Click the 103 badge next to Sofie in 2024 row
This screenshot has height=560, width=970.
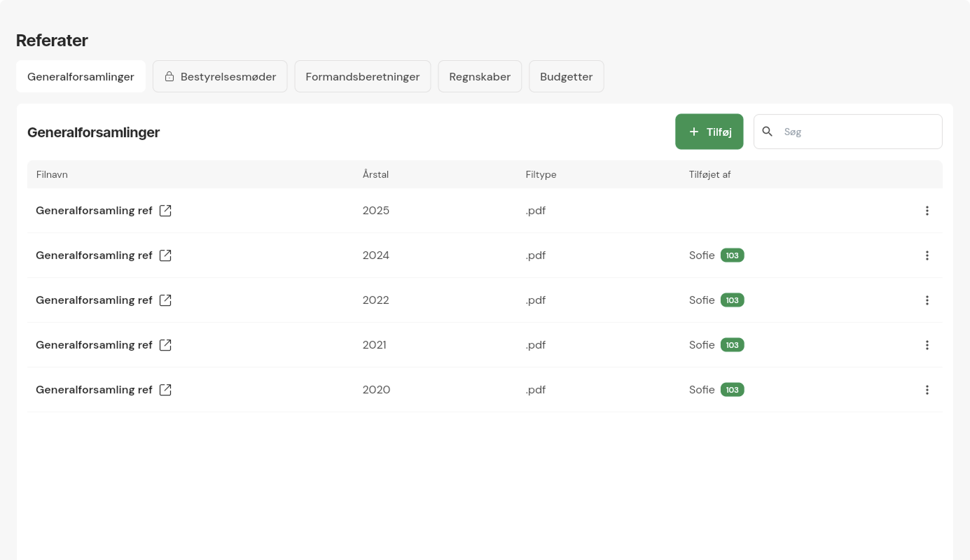(x=732, y=255)
